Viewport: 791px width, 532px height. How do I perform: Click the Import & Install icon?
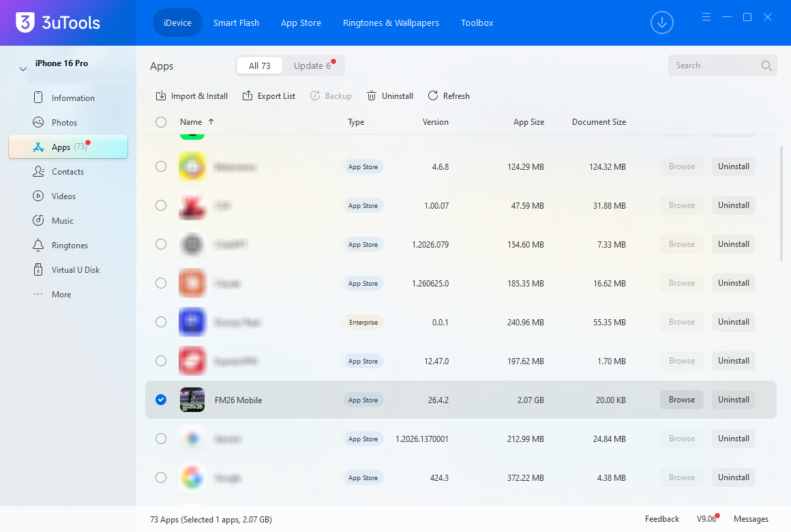(x=161, y=96)
